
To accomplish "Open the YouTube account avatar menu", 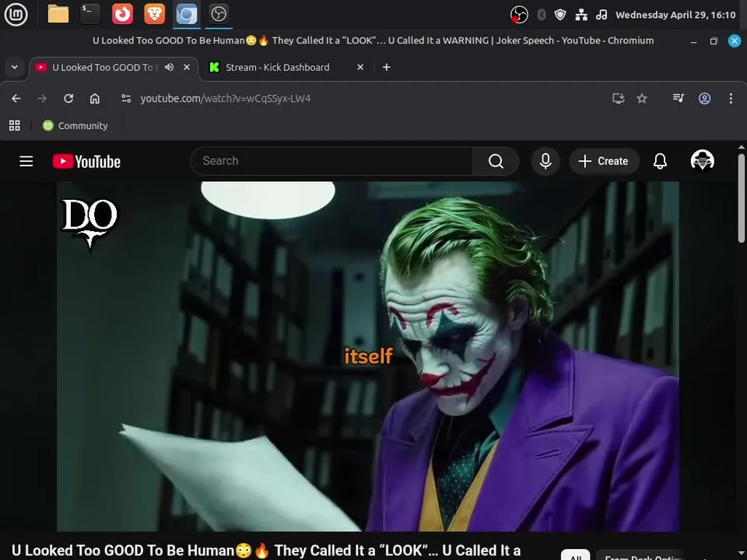I will click(702, 160).
